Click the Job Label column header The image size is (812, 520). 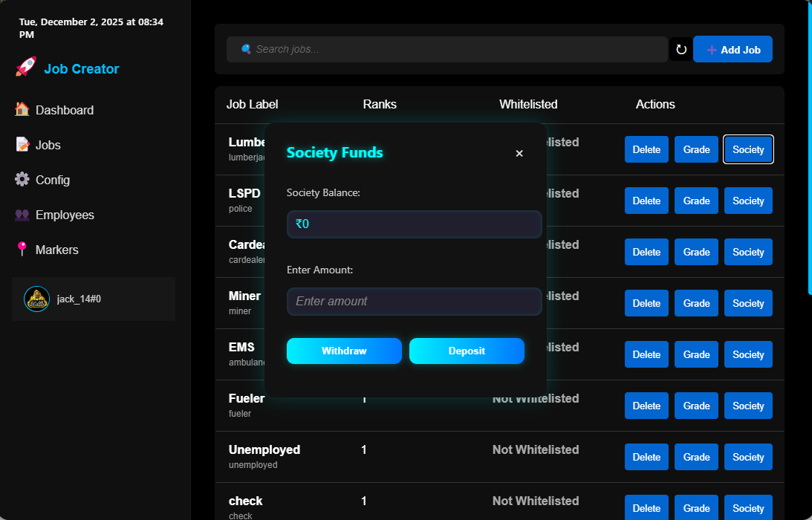pos(252,104)
